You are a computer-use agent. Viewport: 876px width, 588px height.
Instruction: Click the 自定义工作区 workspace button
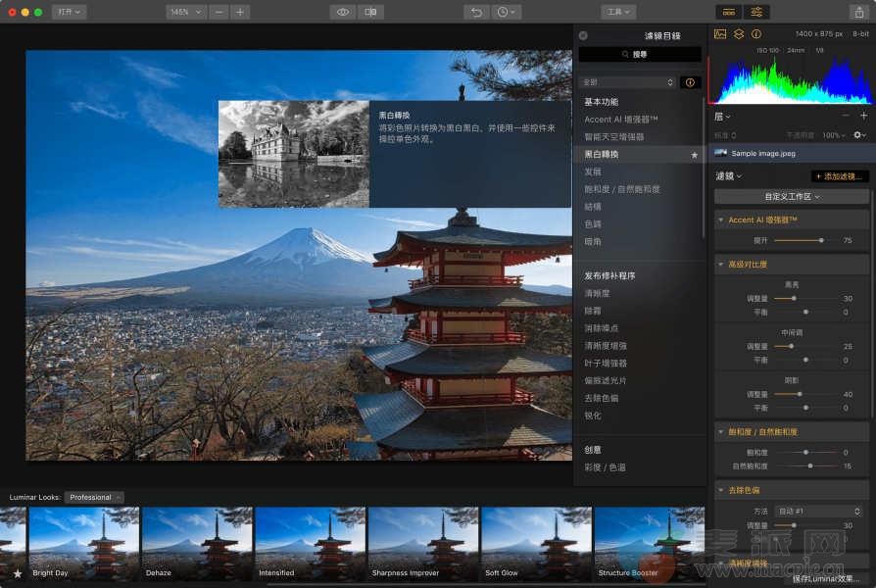point(792,197)
